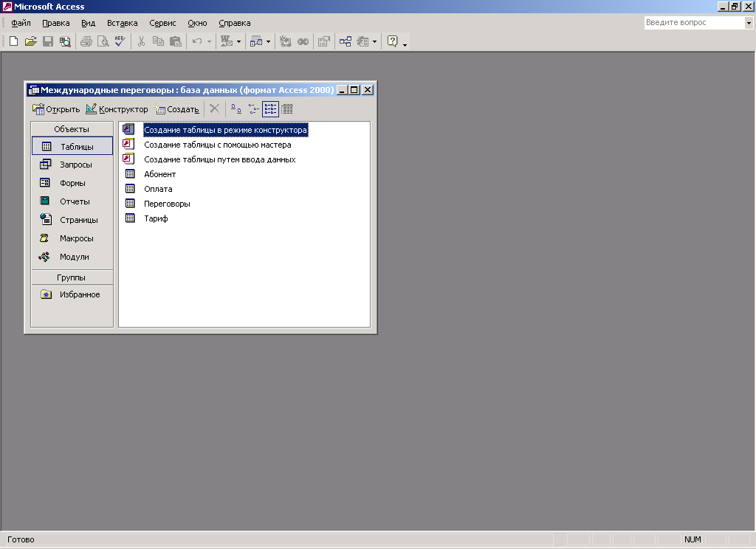Click the Конструктор button

click(x=117, y=109)
